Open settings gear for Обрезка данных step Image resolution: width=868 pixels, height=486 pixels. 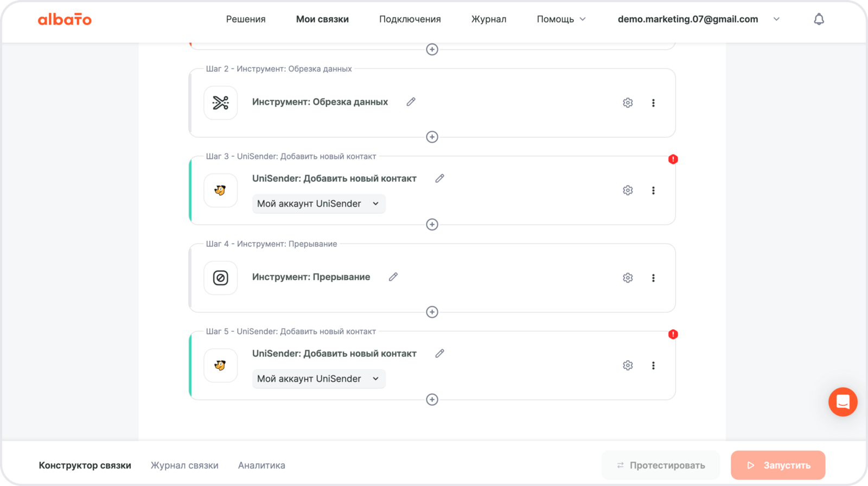[x=628, y=103]
